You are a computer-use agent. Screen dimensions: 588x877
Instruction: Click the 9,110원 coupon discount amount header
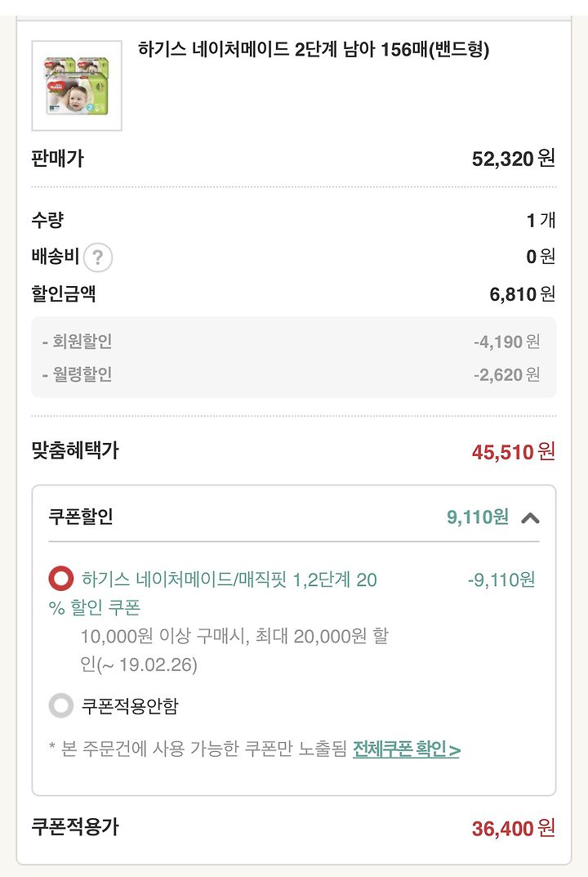coord(477,517)
